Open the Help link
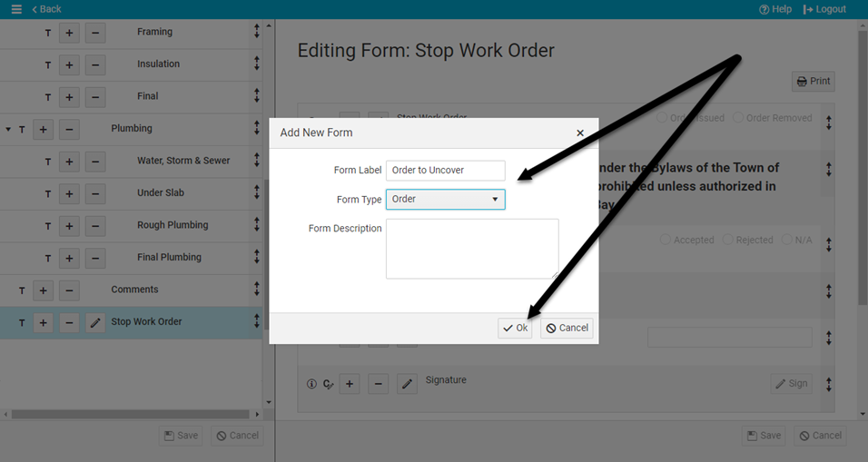Image resolution: width=868 pixels, height=462 pixels. coord(775,9)
